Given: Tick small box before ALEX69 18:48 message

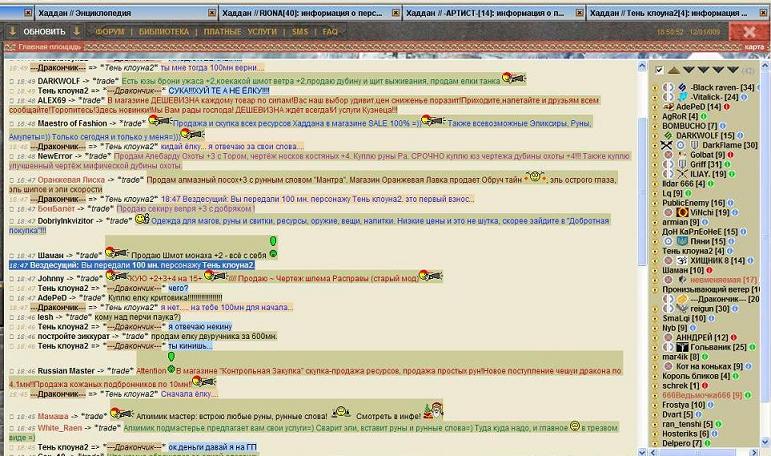Looking at the screenshot, I should click(12, 100).
